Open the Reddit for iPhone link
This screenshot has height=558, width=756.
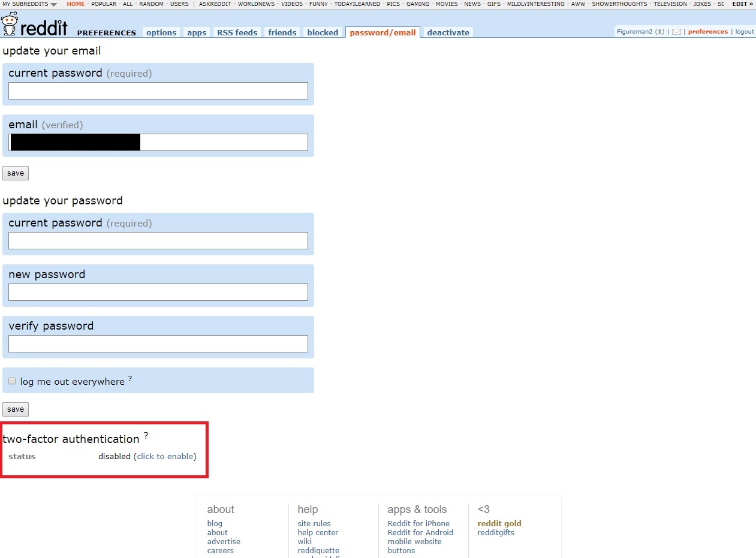click(x=418, y=523)
